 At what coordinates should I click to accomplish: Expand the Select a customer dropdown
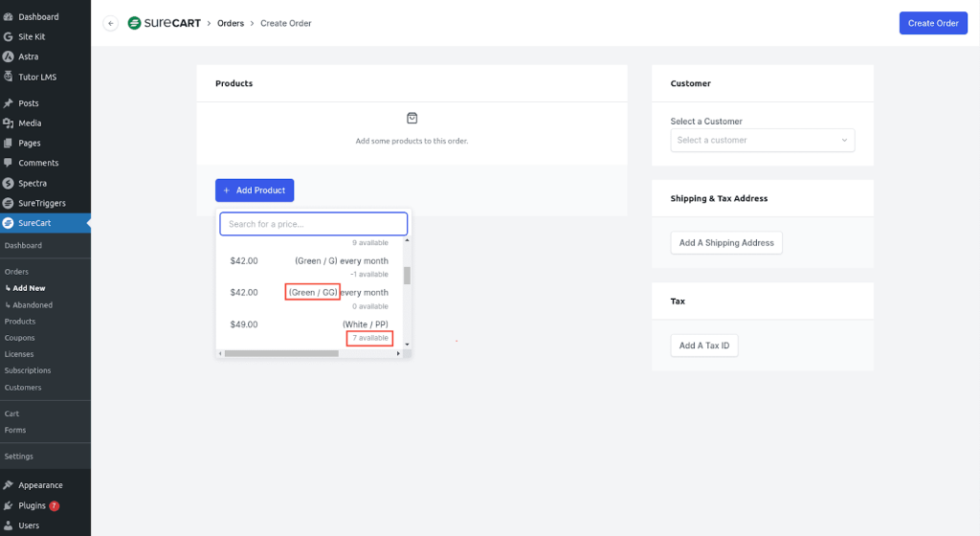point(762,140)
